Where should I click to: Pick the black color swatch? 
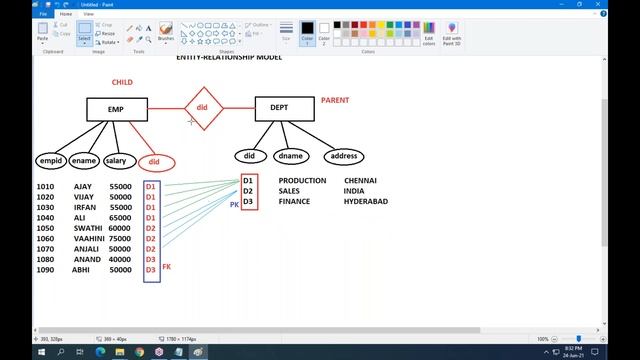337,25
